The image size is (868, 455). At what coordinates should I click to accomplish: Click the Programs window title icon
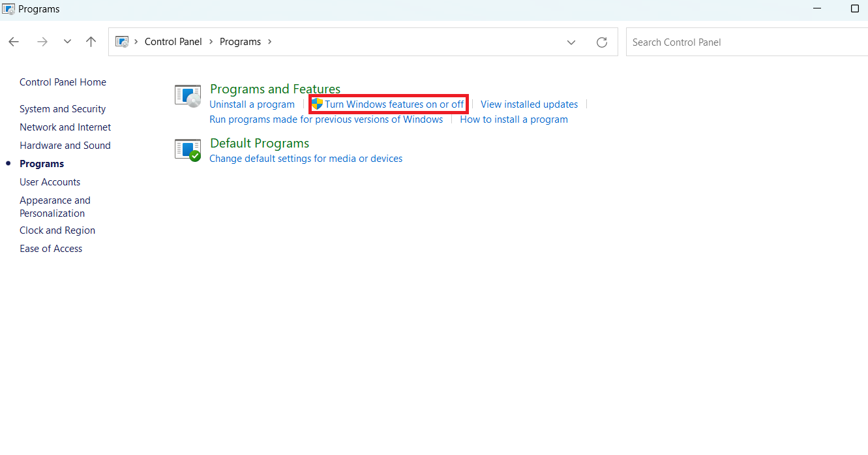(8, 9)
